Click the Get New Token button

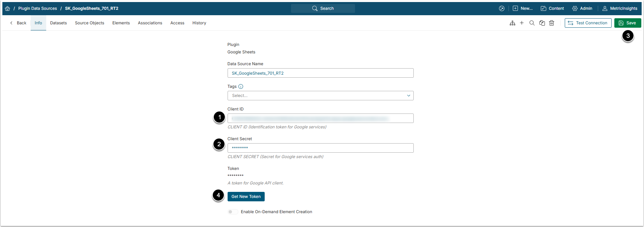pyautogui.click(x=246, y=197)
